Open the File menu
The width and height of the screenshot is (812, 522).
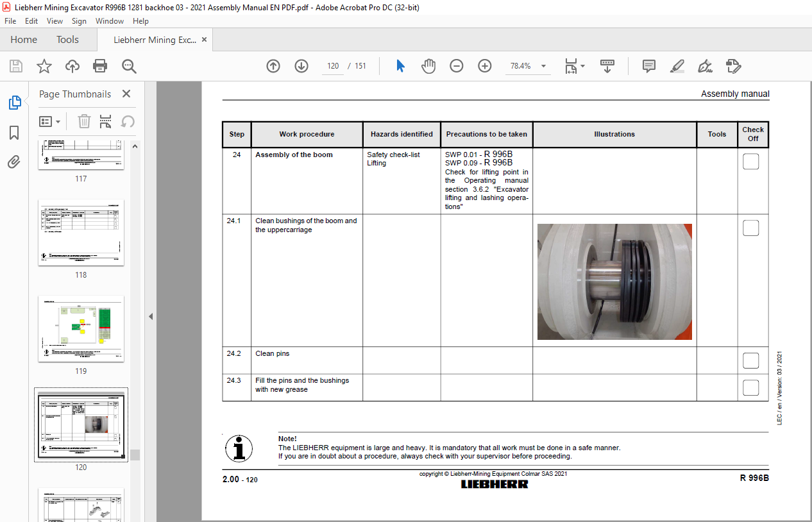(11, 21)
